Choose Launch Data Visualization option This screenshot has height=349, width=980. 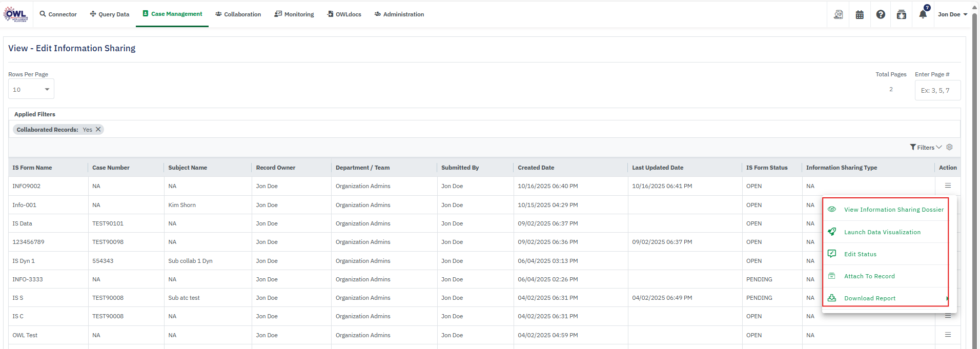(882, 232)
